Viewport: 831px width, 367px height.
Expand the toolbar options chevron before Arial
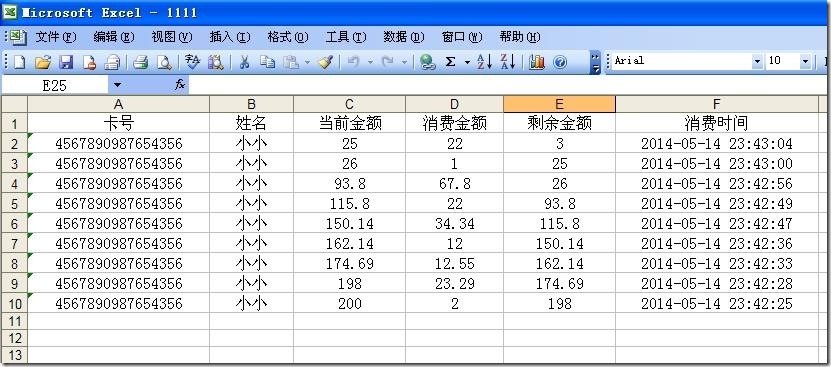(596, 63)
